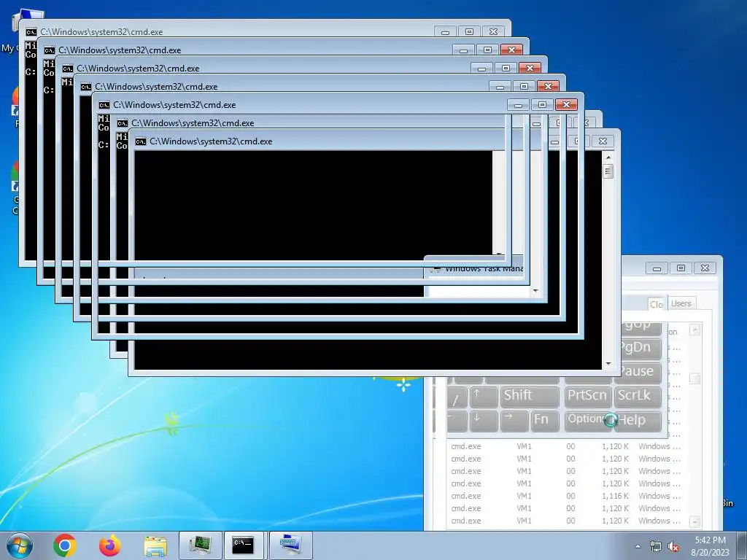Click the scrollbar thumb in the frontmost cmd window

tap(608, 171)
